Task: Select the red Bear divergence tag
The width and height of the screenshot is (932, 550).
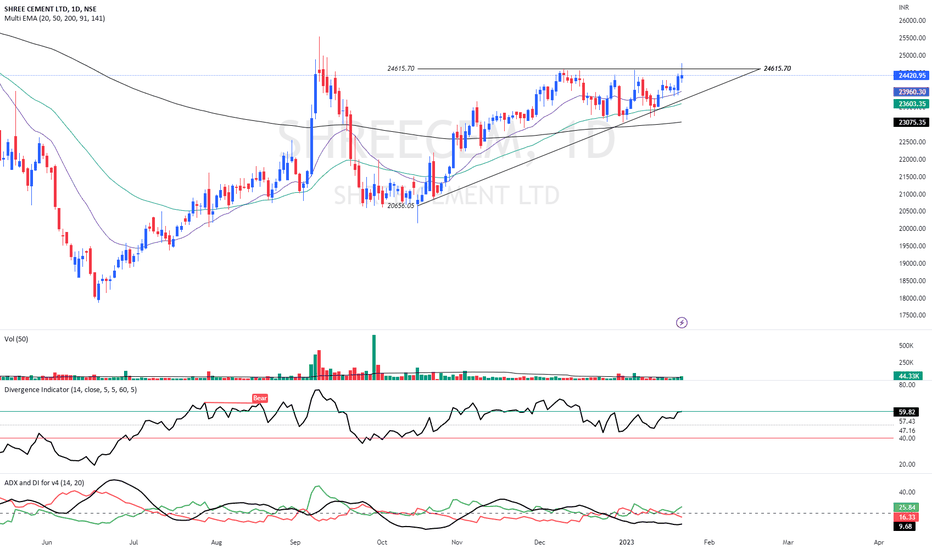Action: [260, 398]
